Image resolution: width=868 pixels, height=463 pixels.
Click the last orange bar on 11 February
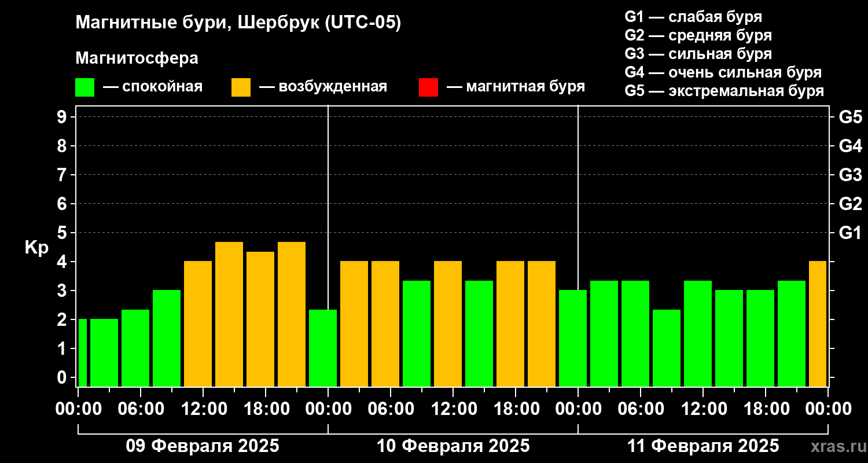click(818, 324)
